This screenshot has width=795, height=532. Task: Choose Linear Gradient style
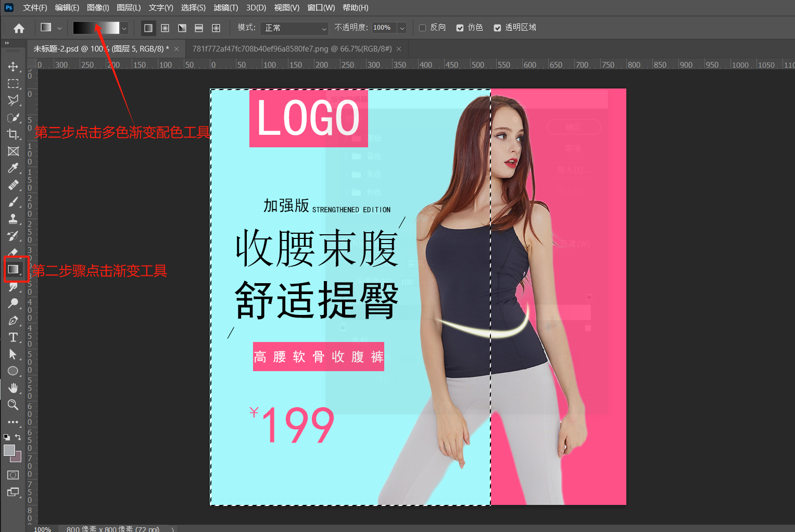pyautogui.click(x=148, y=28)
